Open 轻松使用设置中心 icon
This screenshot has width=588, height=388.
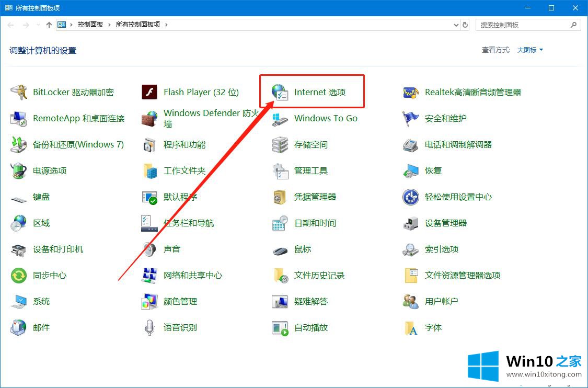point(411,197)
